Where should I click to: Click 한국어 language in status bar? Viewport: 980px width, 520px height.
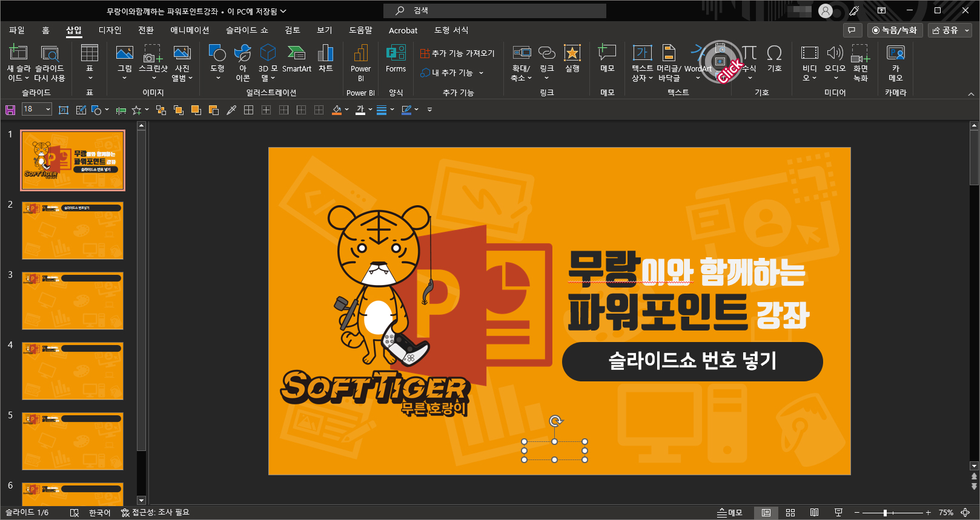(x=100, y=513)
